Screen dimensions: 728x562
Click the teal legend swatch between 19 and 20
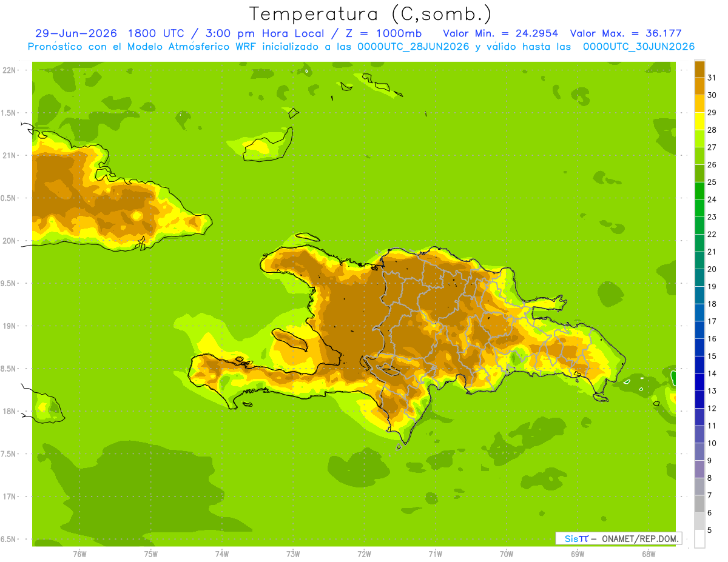699,278
